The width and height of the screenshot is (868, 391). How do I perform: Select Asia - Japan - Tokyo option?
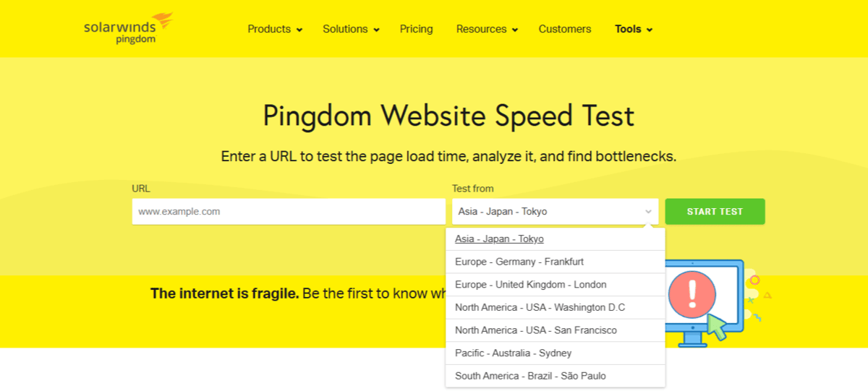499,239
